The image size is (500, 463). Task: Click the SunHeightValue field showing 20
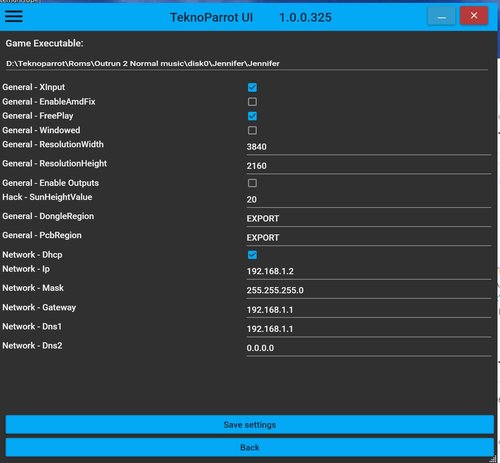[x=369, y=200]
